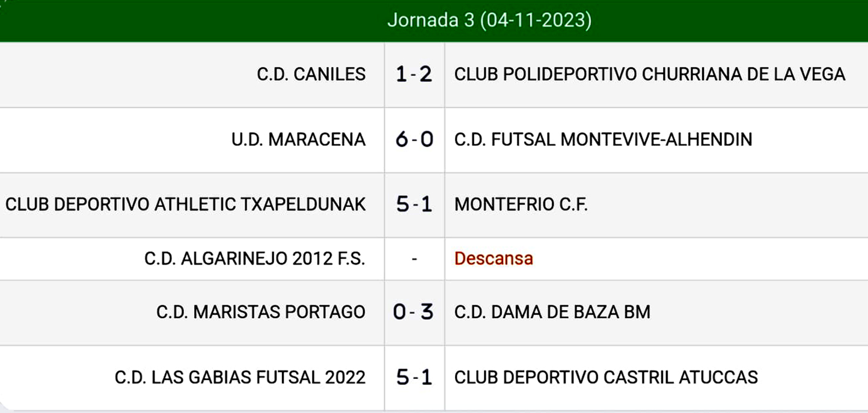Open the 1-2 match result
868x413 pixels.
click(x=414, y=74)
